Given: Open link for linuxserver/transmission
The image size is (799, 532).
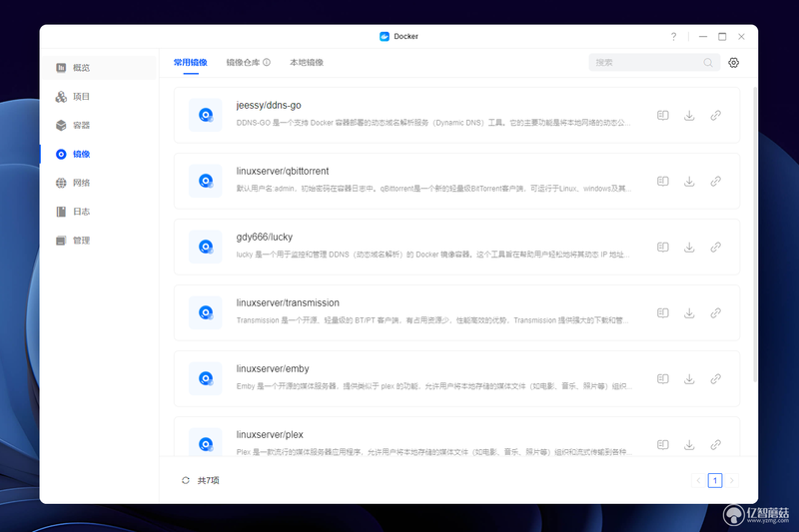Looking at the screenshot, I should tap(715, 312).
